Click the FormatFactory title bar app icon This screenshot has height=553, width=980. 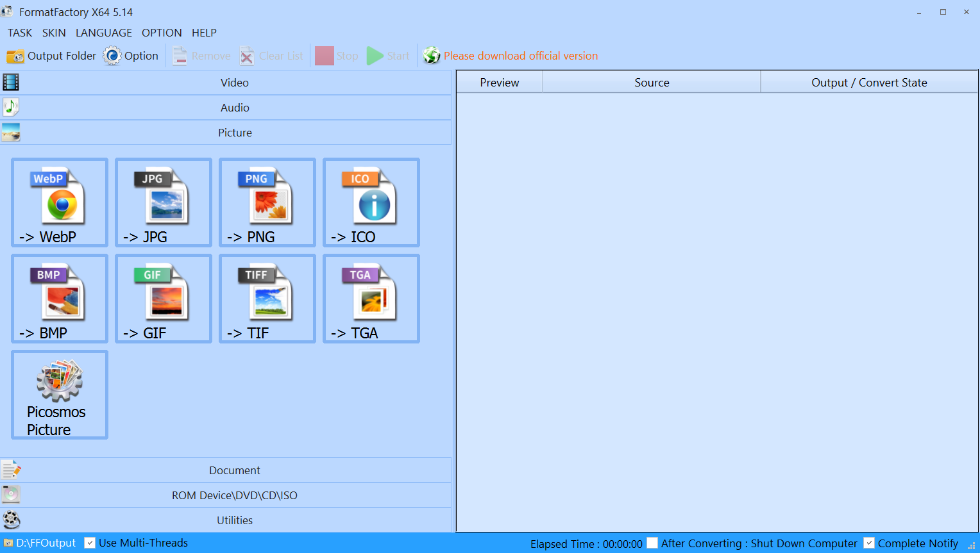click(8, 12)
